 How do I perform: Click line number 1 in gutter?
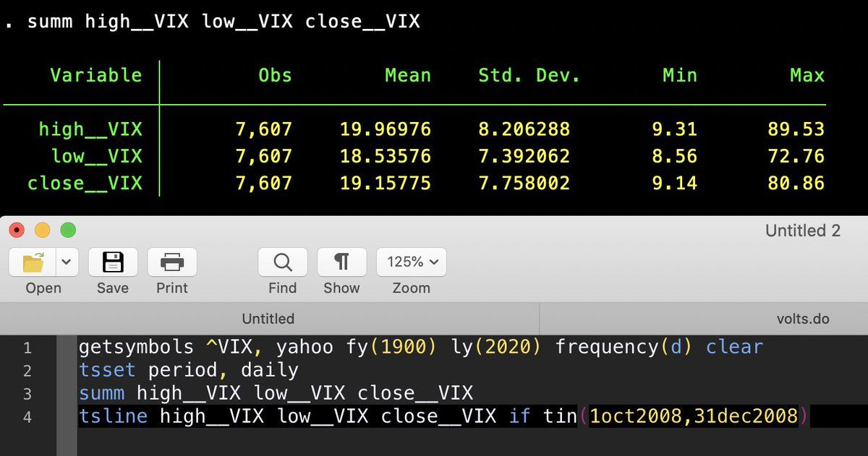27,348
